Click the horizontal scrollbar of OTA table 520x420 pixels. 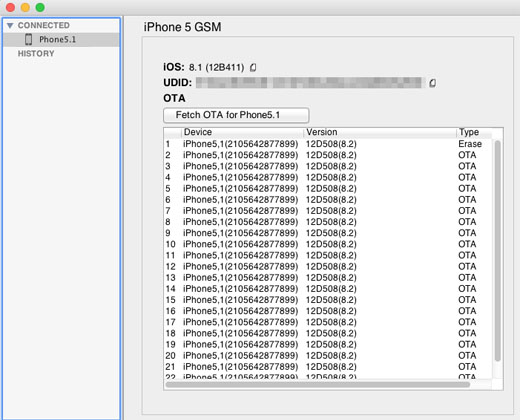(318, 385)
